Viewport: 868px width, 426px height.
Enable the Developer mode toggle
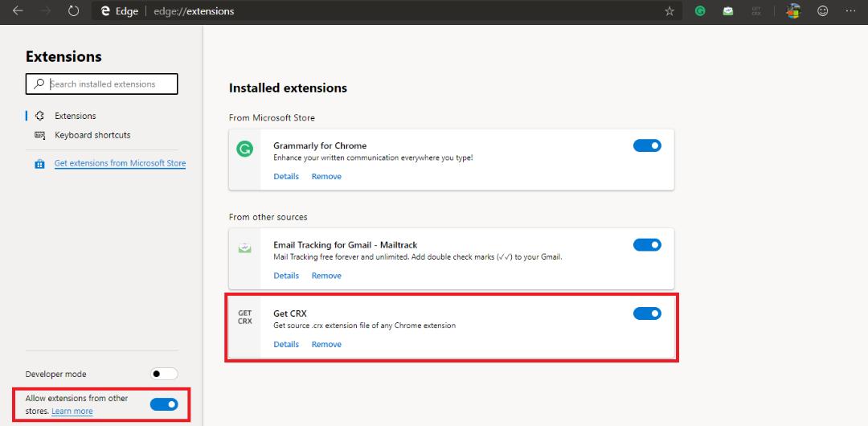tap(164, 374)
